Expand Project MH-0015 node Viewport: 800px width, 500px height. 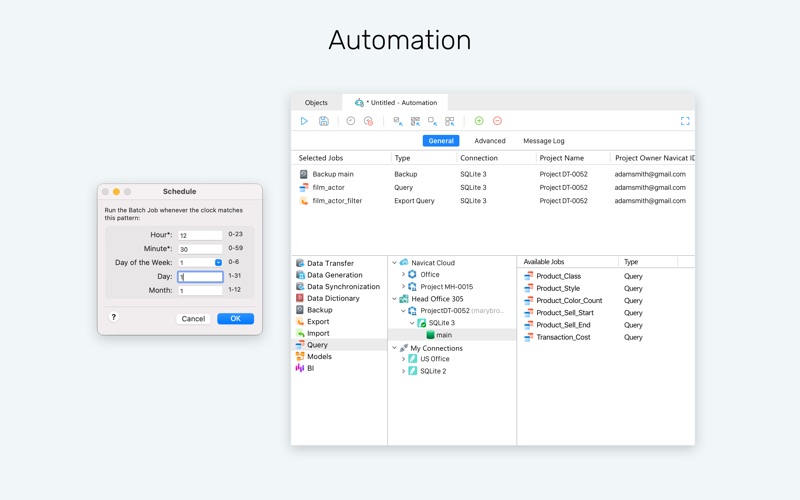(x=403, y=287)
